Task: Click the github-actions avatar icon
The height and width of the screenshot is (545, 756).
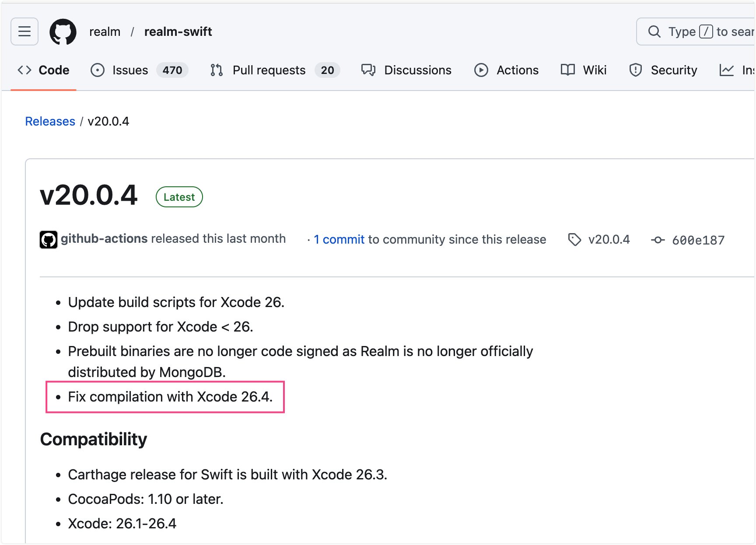Action: (49, 240)
